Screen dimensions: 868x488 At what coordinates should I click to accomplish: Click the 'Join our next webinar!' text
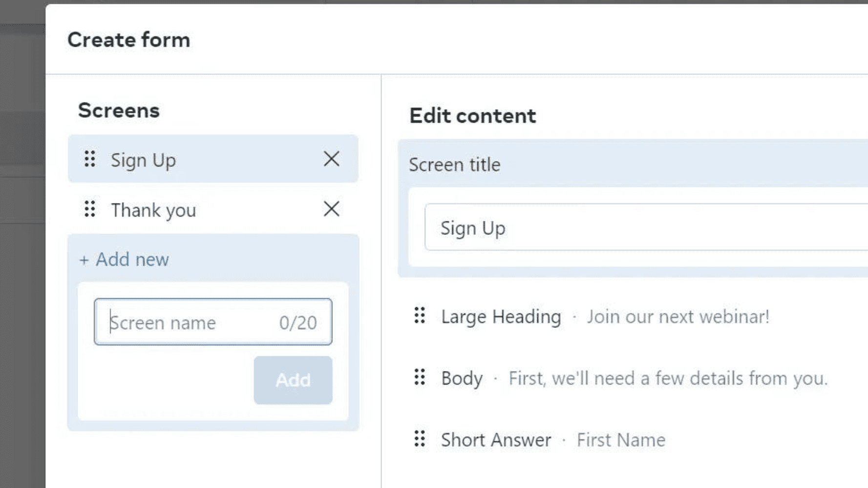click(x=678, y=317)
